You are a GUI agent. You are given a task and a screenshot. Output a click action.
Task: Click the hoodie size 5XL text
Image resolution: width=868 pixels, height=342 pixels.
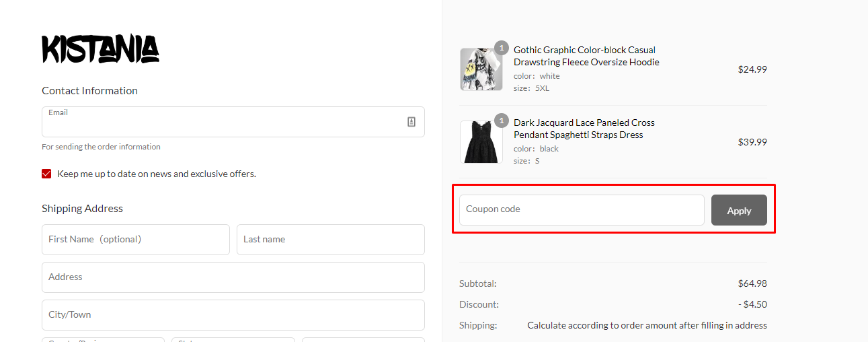pyautogui.click(x=531, y=88)
